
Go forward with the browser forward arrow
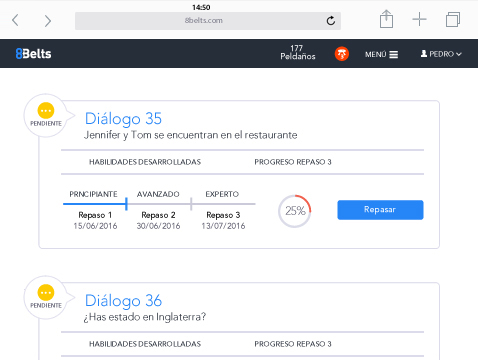(48, 21)
